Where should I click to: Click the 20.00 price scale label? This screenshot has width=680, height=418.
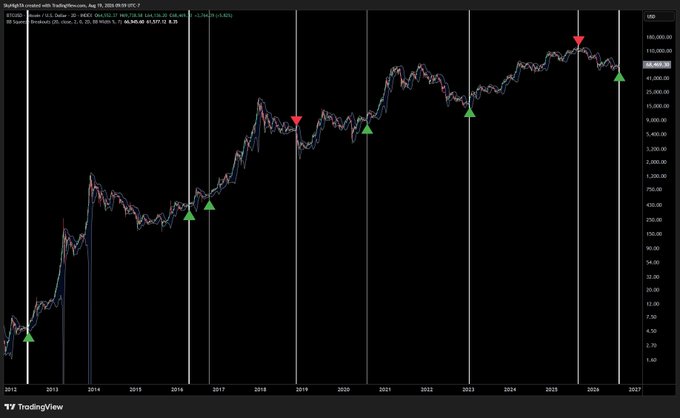pos(653,290)
